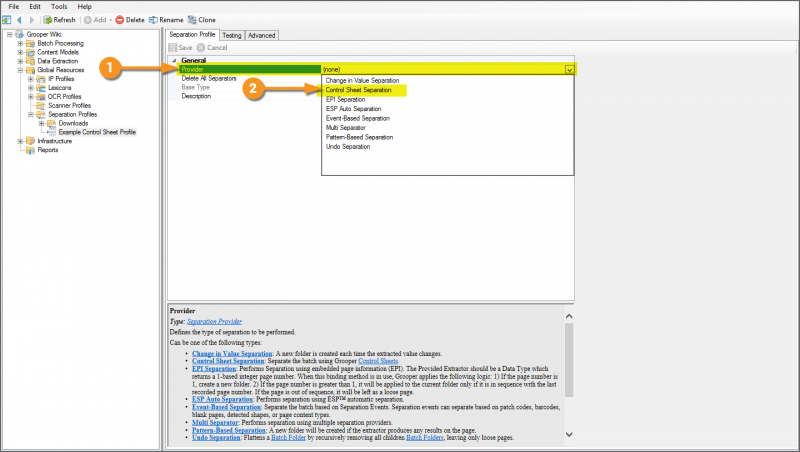The height and width of the screenshot is (452, 800).
Task: Select the Content Models folder
Action: click(58, 52)
